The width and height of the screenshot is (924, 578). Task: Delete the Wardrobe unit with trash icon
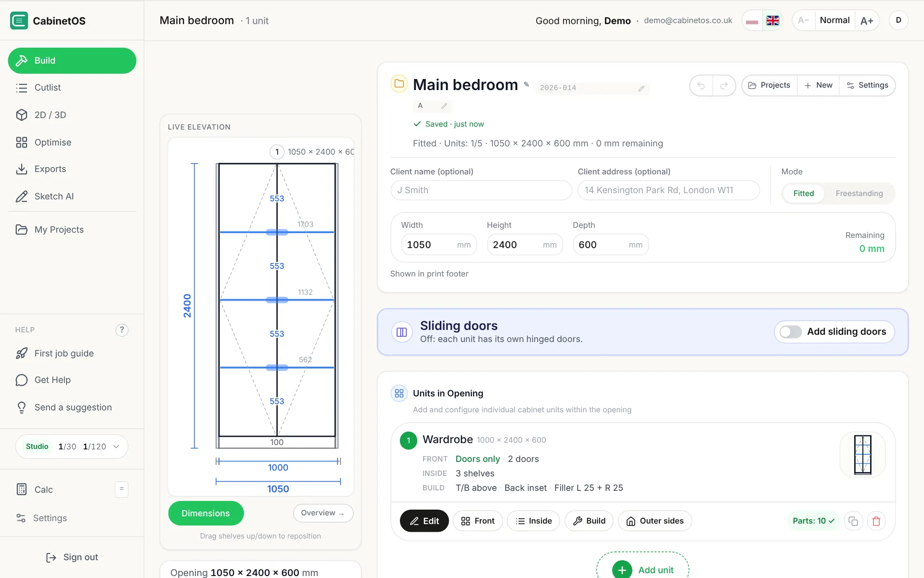click(876, 521)
